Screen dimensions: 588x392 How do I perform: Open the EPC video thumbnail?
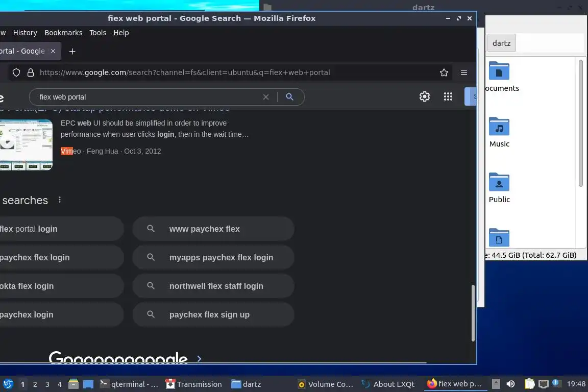coord(26,145)
